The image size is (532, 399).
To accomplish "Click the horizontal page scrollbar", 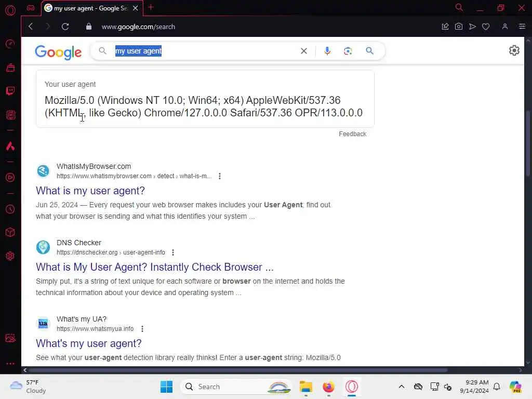I will coord(237,370).
